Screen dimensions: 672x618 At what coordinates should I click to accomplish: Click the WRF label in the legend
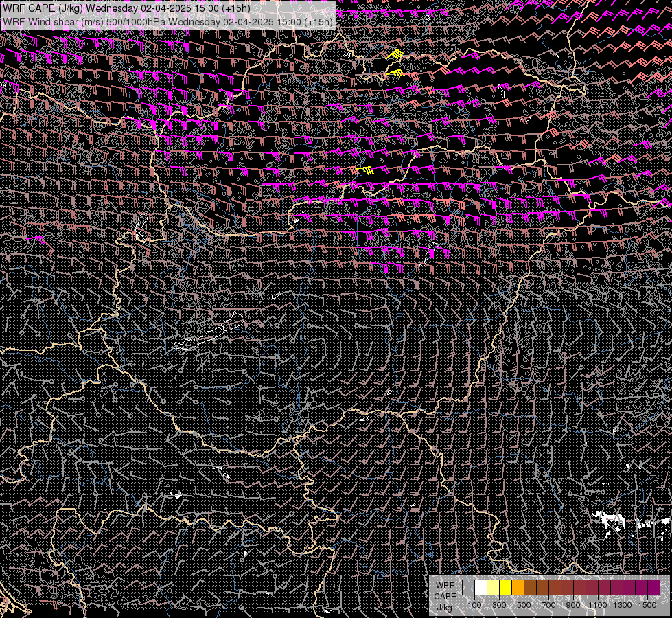point(445,586)
